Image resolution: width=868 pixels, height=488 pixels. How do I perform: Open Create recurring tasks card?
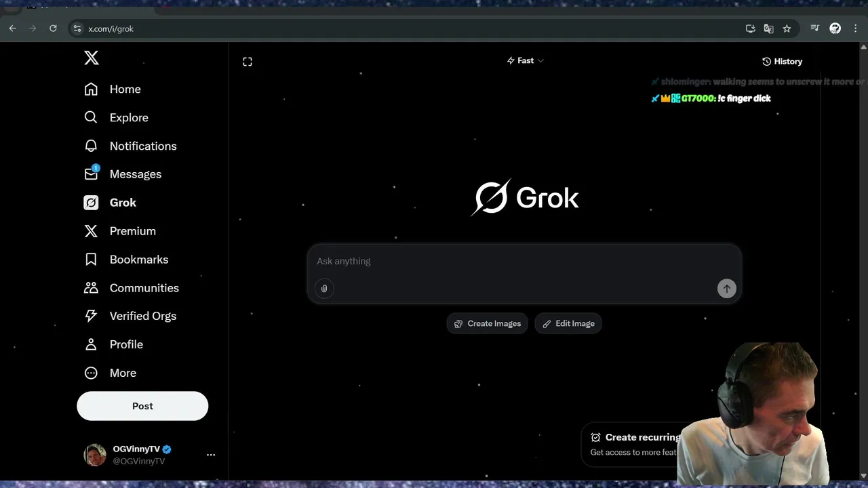634,444
